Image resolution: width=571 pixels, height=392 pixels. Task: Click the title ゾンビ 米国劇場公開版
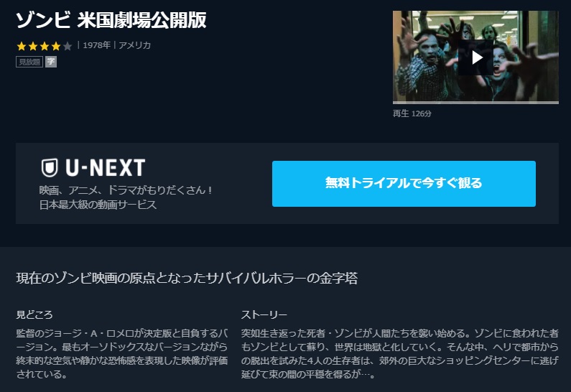pyautogui.click(x=111, y=20)
